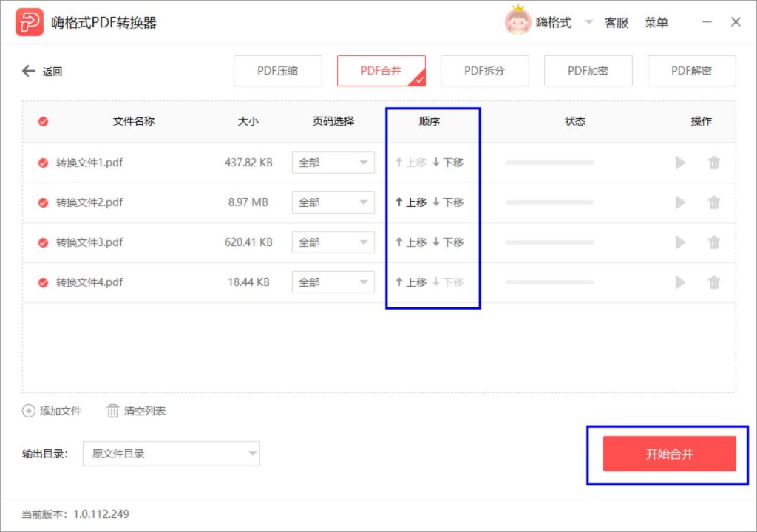Image resolution: width=757 pixels, height=532 pixels.
Task: Click progress bar of 转换文件3.pdf
Action: coord(549,242)
